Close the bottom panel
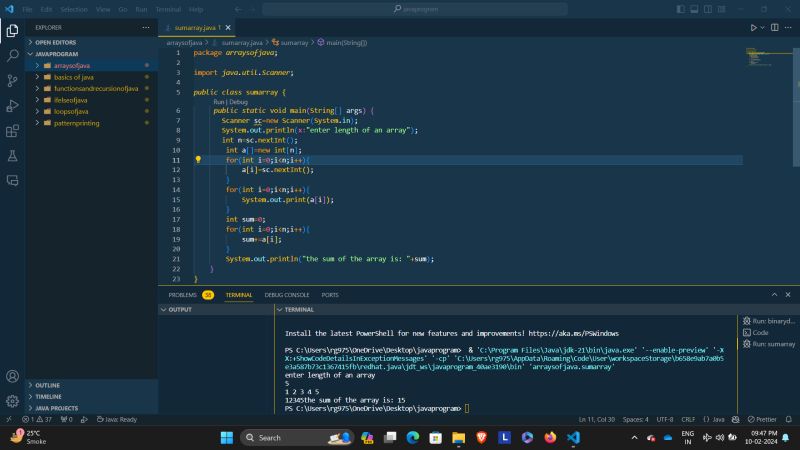800x450 pixels. point(788,295)
